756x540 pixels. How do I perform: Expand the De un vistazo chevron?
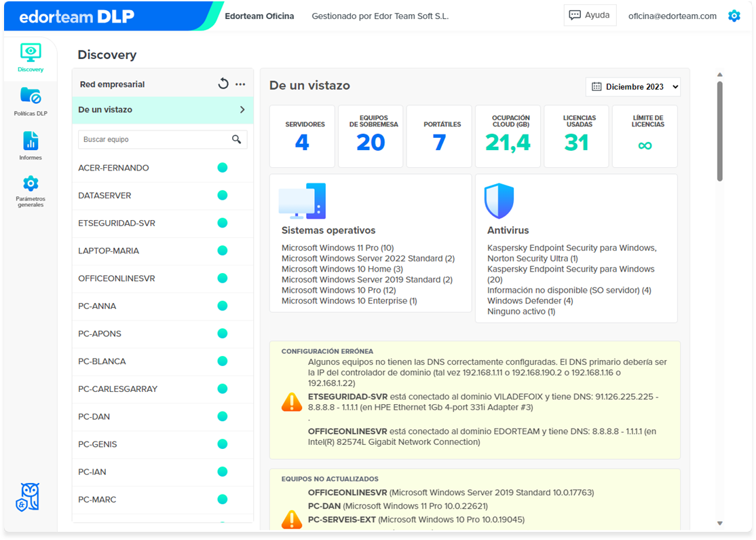coord(242,109)
